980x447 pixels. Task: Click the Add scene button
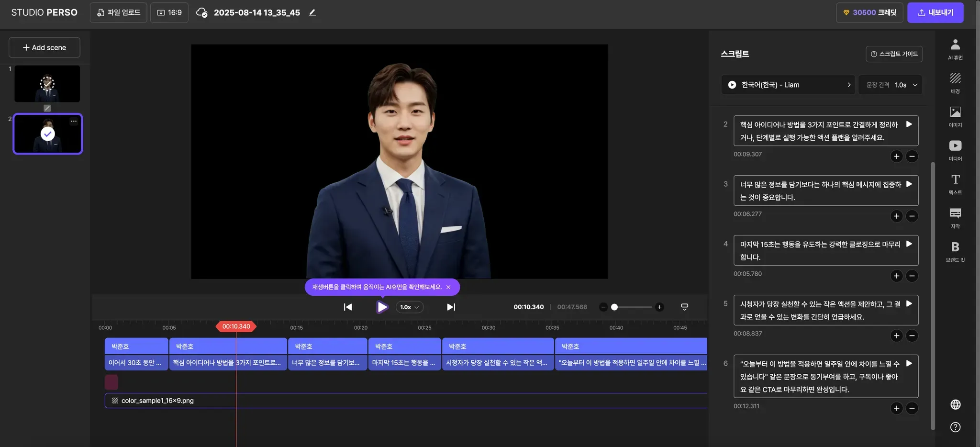[x=45, y=47]
